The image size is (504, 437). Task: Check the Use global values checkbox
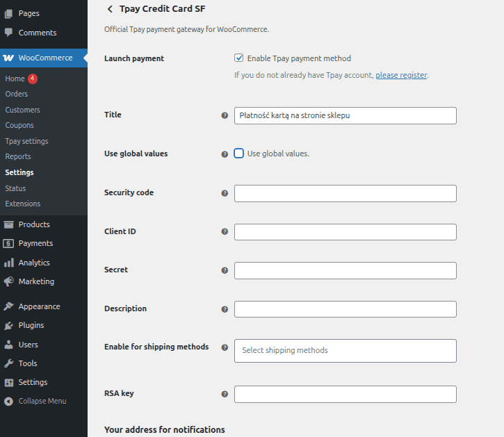(239, 154)
